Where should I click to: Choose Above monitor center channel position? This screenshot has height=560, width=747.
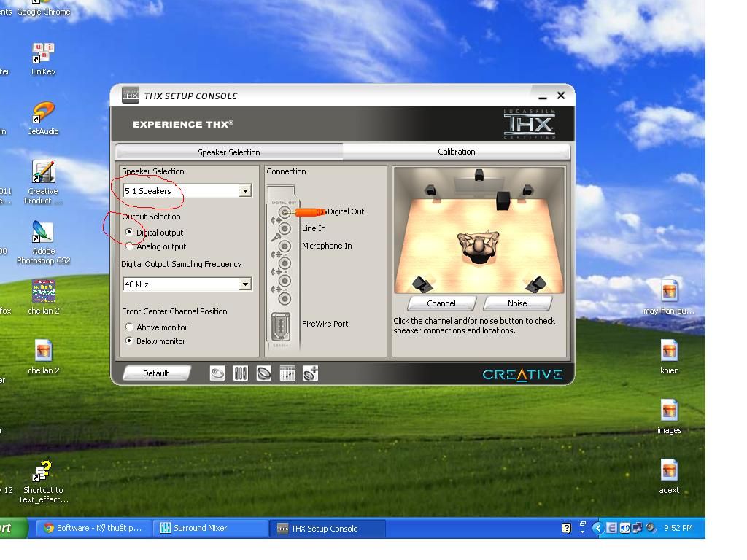click(129, 327)
